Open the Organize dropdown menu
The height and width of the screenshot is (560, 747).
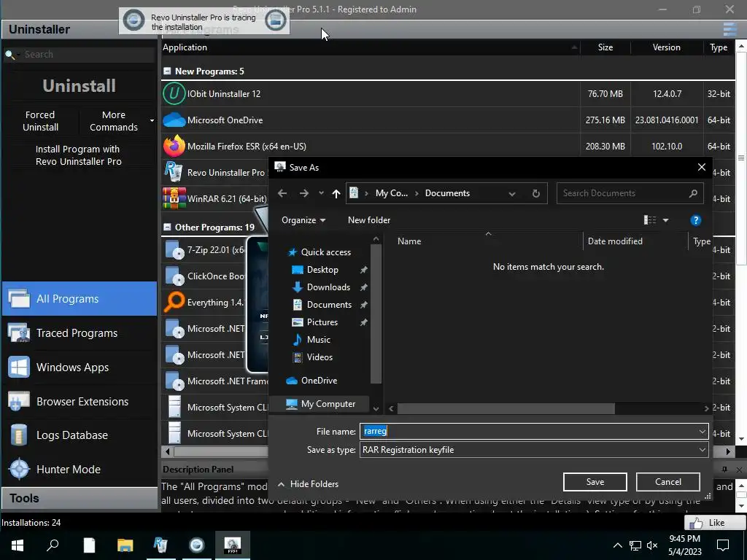coord(303,220)
